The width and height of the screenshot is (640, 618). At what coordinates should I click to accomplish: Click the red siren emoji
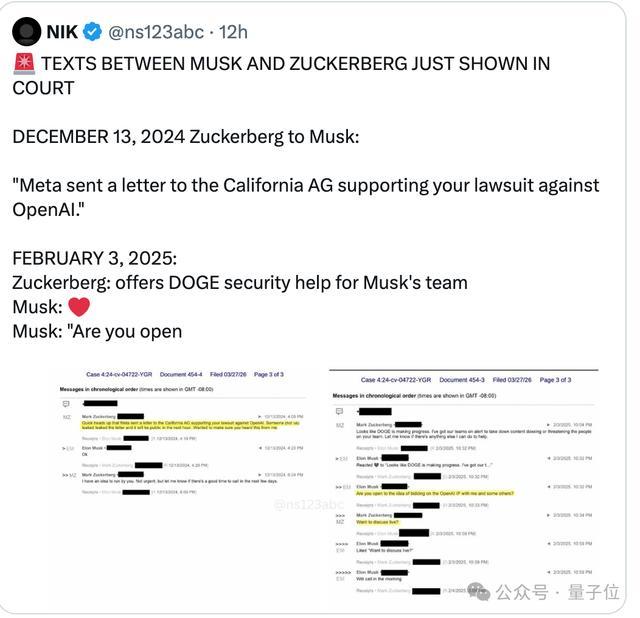coord(24,64)
